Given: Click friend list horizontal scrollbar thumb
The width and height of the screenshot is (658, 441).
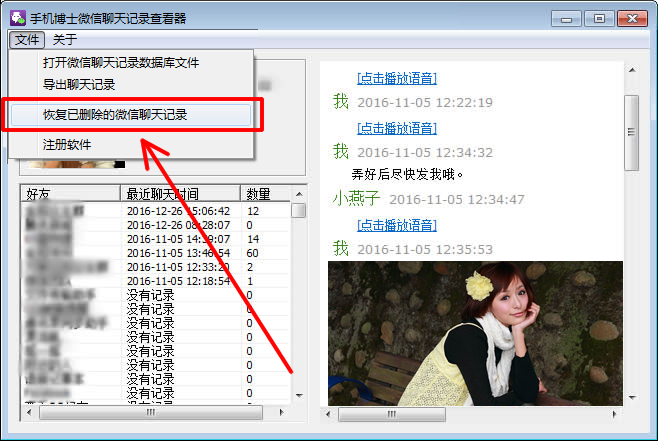Looking at the screenshot, I should (x=151, y=412).
